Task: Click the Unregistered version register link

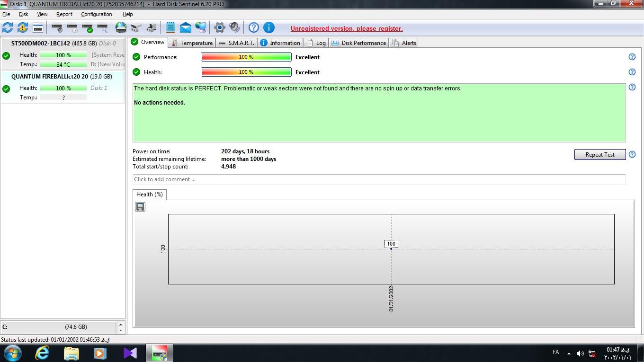Action: [347, 28]
